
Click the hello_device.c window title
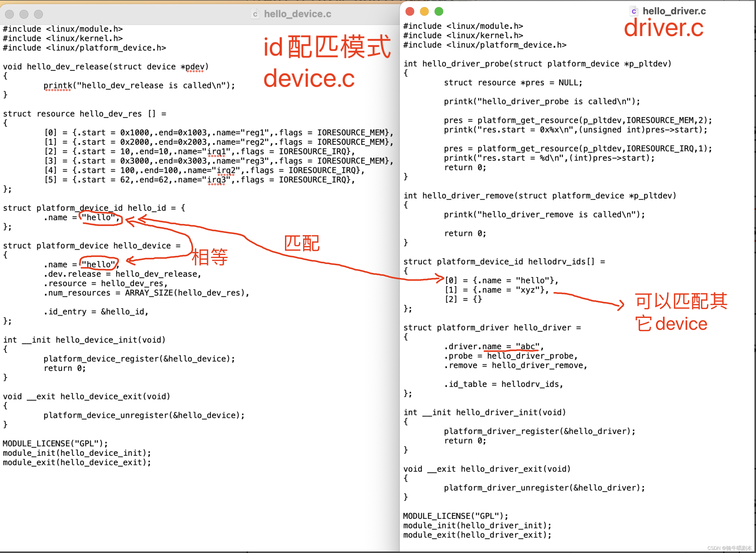(297, 14)
